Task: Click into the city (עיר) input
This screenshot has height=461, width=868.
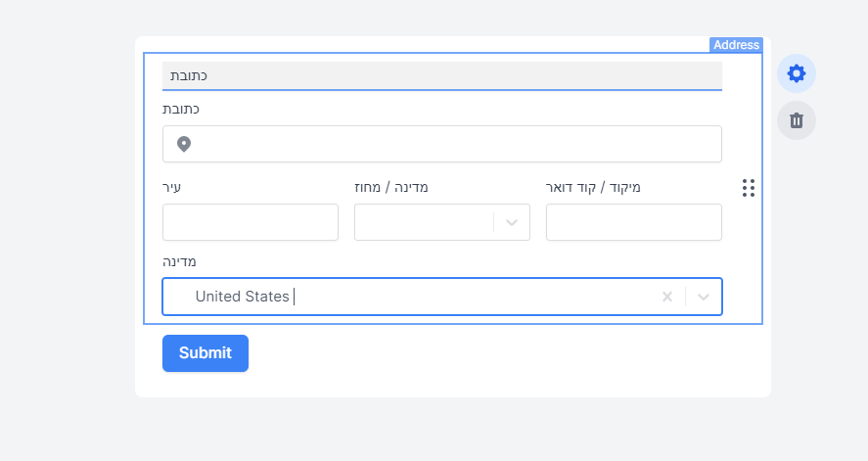Action: (251, 222)
